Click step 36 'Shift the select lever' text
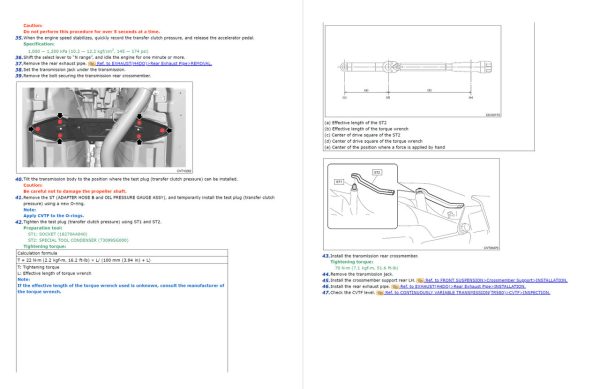Image resolution: width=600 pixels, height=389 pixels. 104,57
